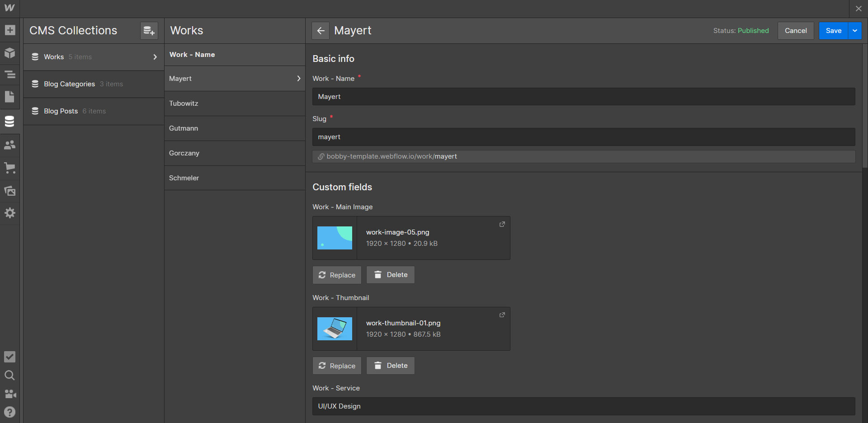This screenshot has height=423, width=868.
Task: Open the Save button dropdown arrow
Action: coord(855,31)
